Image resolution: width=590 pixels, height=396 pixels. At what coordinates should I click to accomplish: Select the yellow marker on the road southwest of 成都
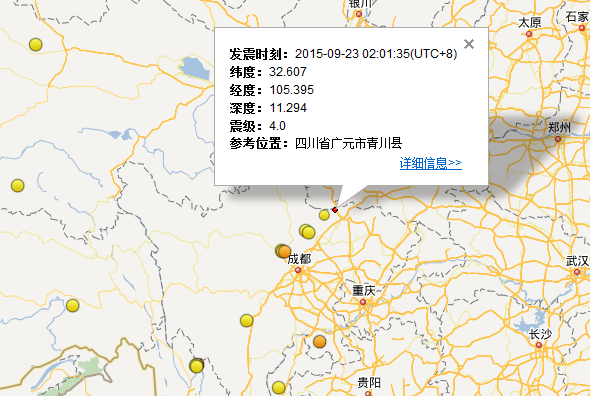click(246, 320)
